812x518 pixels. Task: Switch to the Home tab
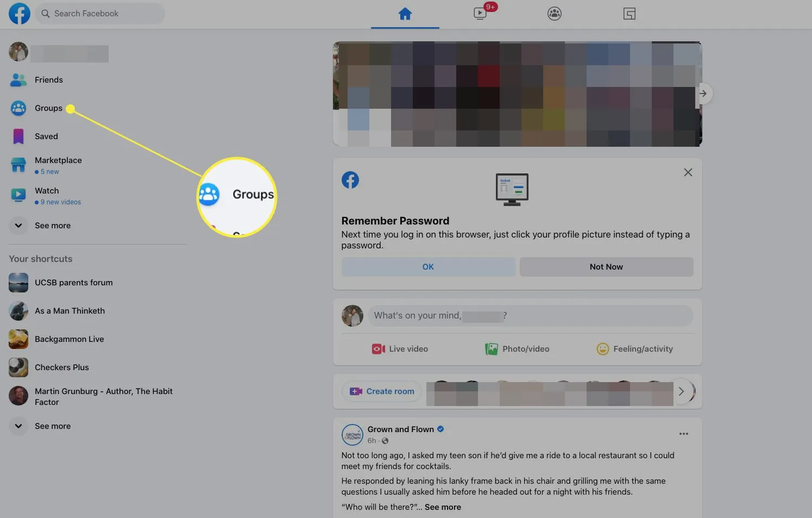point(405,14)
